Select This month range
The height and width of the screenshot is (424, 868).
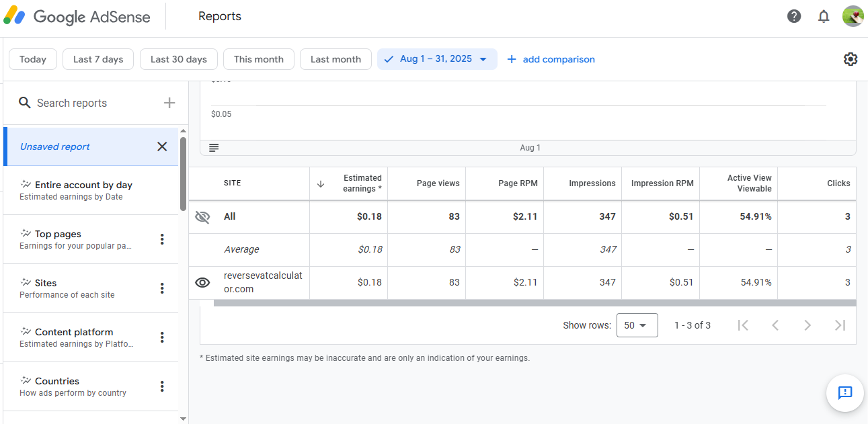pyautogui.click(x=259, y=59)
